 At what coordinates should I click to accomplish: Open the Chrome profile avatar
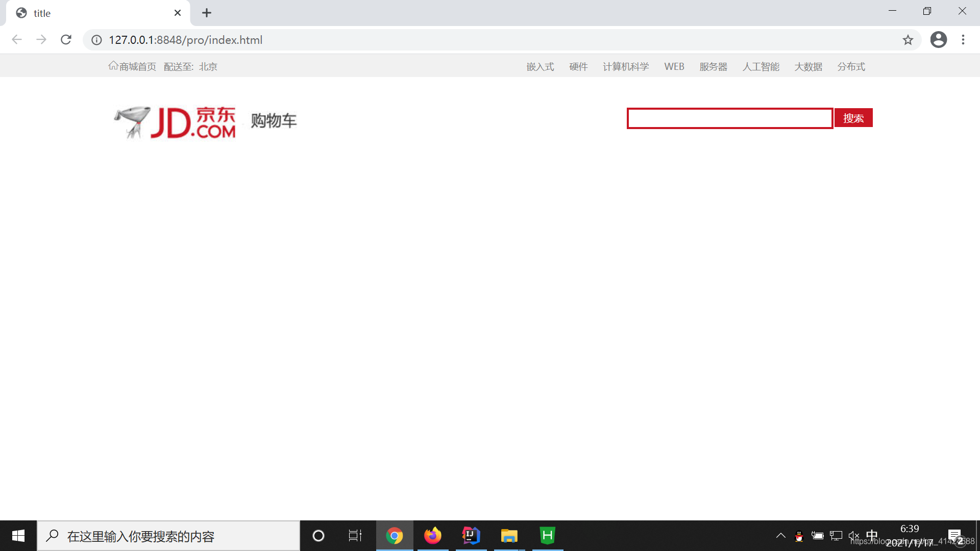(938, 40)
